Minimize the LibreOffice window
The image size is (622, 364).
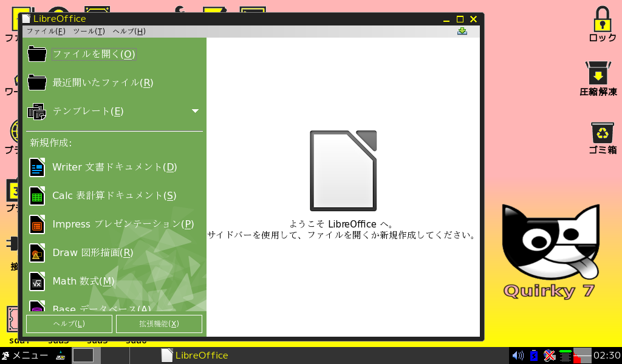pos(446,19)
